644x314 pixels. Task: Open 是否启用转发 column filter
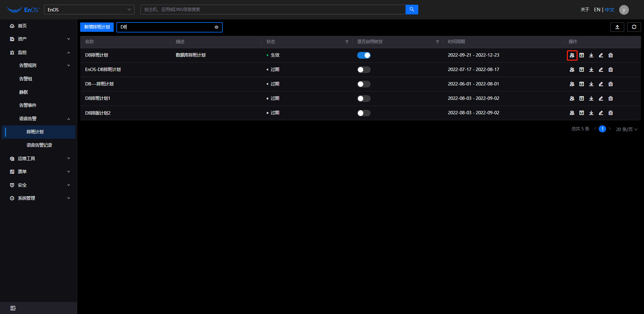(437, 42)
